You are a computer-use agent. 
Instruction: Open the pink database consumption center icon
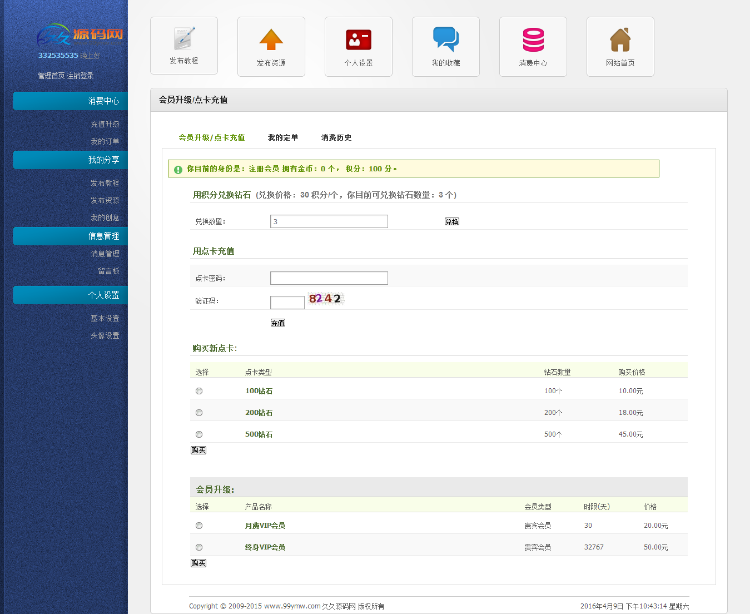pyautogui.click(x=532, y=40)
